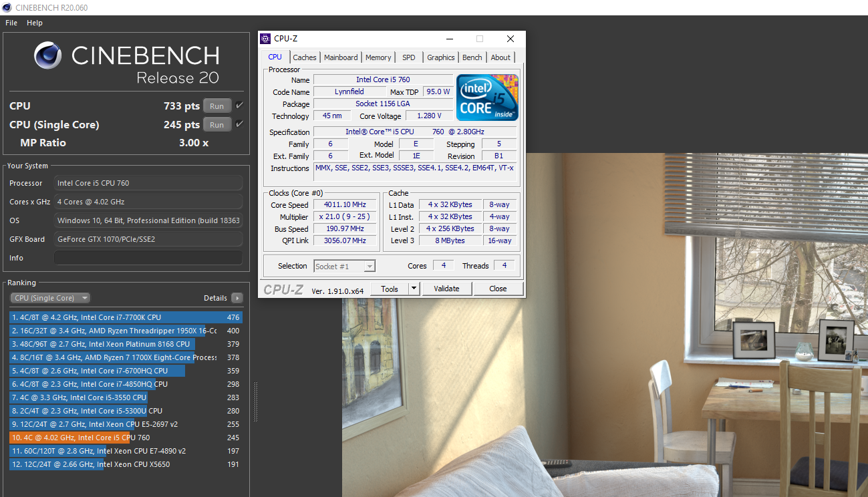Click the OS field showing Windows 10
The image size is (868, 497).
(x=148, y=220)
